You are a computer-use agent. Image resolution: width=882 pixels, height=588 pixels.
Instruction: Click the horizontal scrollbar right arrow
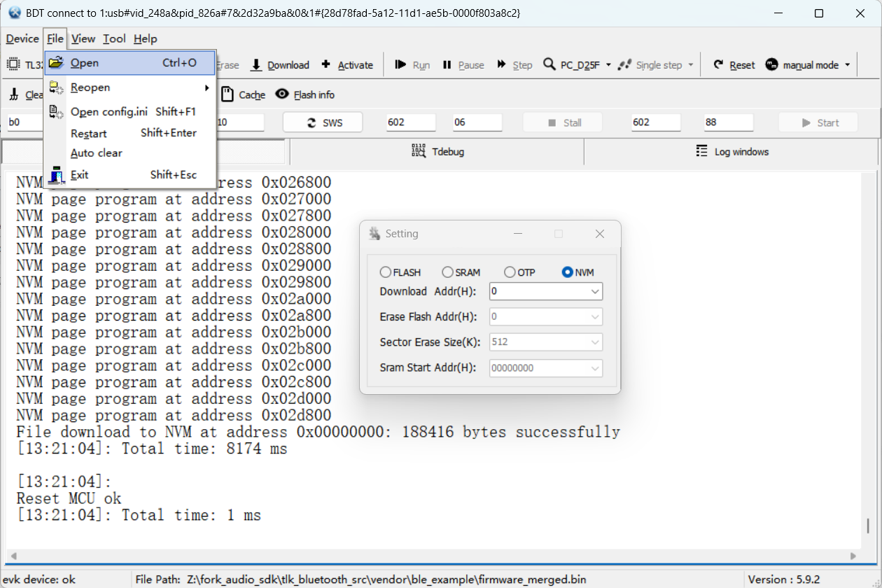[x=853, y=556]
